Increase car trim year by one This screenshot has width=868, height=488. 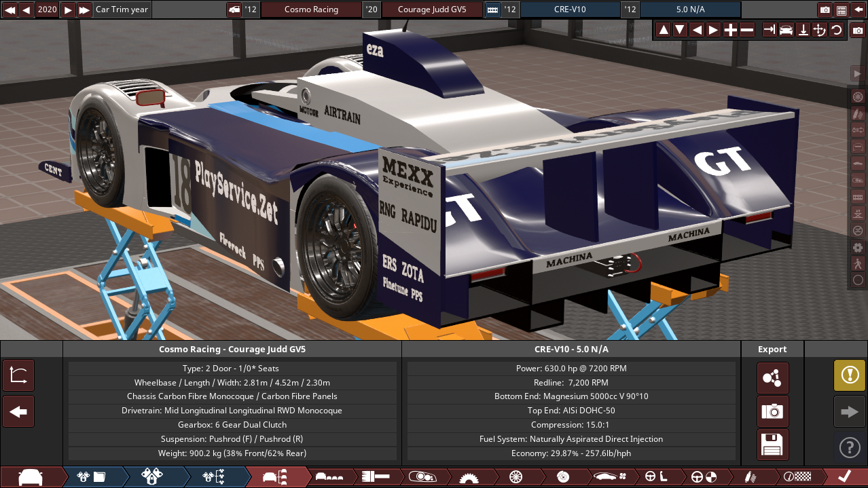(x=68, y=10)
